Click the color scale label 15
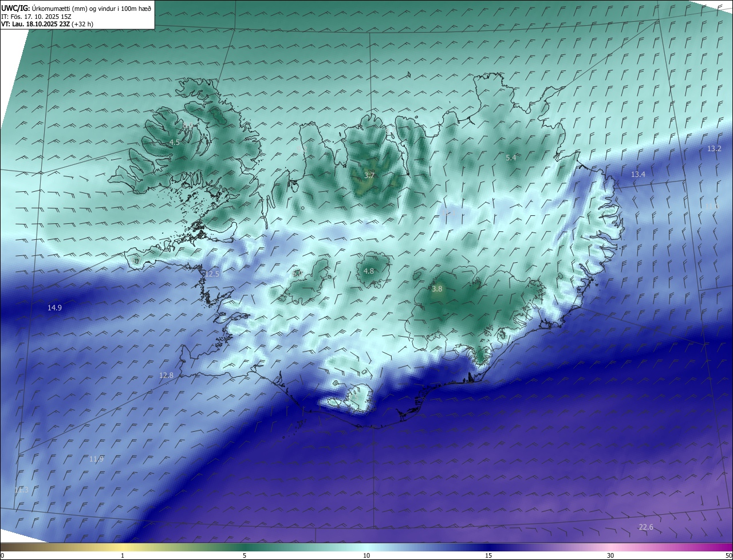The height and width of the screenshot is (560, 733). (x=488, y=555)
